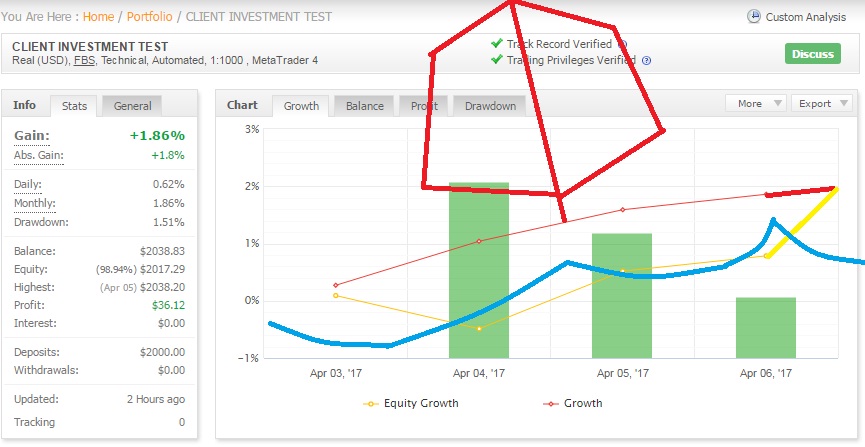Open the Portfolio breadcrumb link

click(149, 17)
